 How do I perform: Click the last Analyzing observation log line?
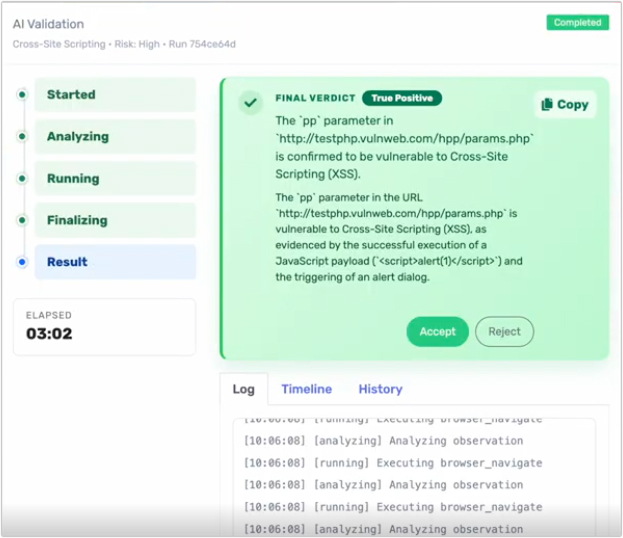click(383, 529)
